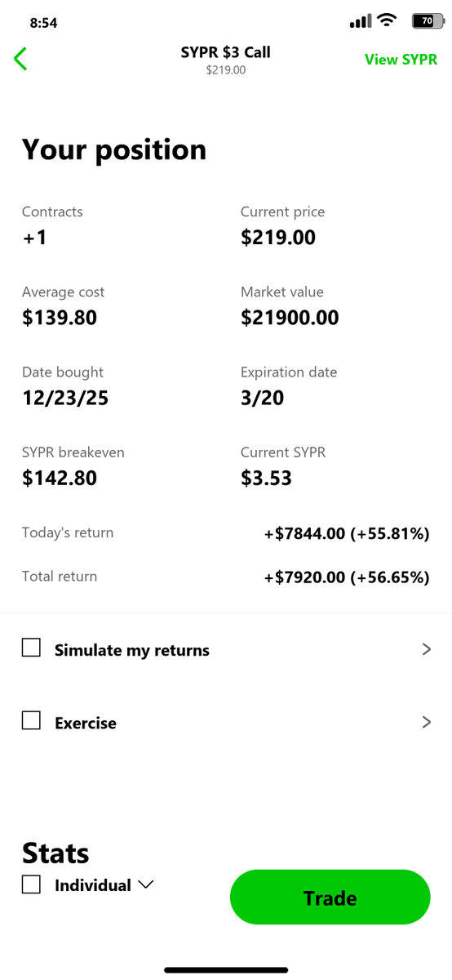
Task: Tap the SYPR $3 Call title
Action: [x=226, y=52]
